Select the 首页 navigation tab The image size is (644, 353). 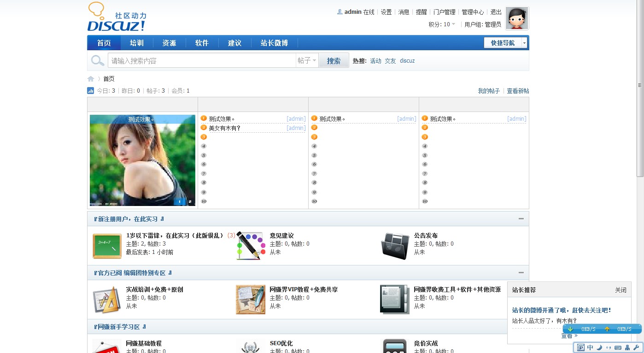tap(104, 43)
